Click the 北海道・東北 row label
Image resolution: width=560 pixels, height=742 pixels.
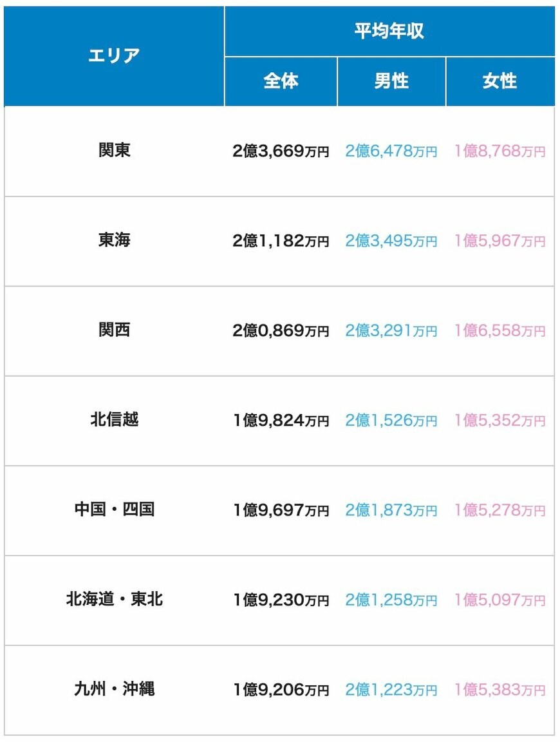pyautogui.click(x=114, y=600)
